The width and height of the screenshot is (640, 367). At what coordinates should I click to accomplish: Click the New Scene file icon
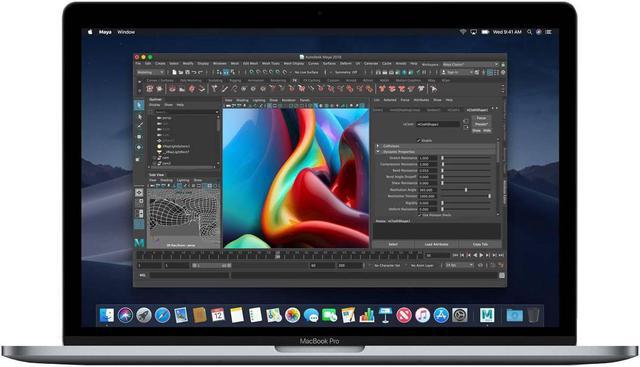pos(174,72)
